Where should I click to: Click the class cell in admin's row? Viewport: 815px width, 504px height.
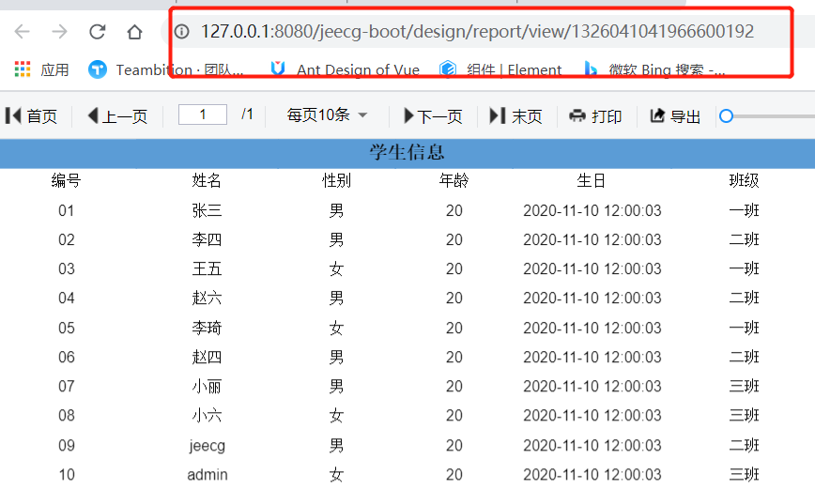[x=744, y=474]
